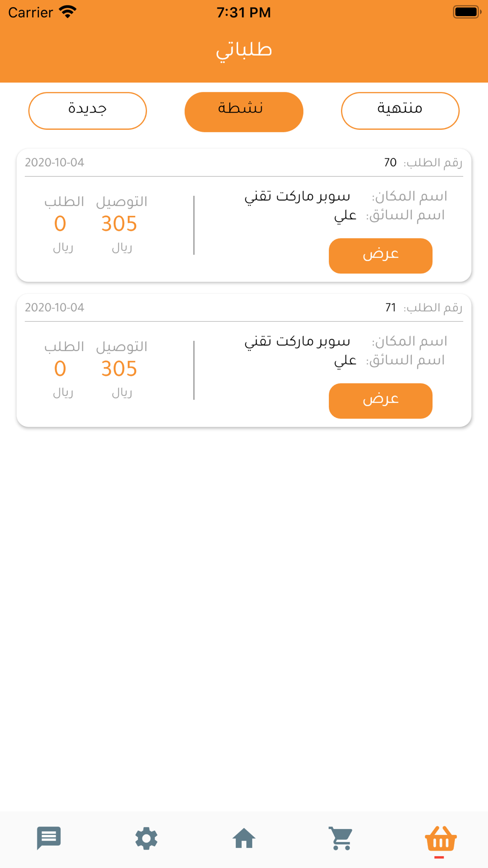Tap the 305 delivery price in order 70
The image size is (488, 868).
click(119, 224)
